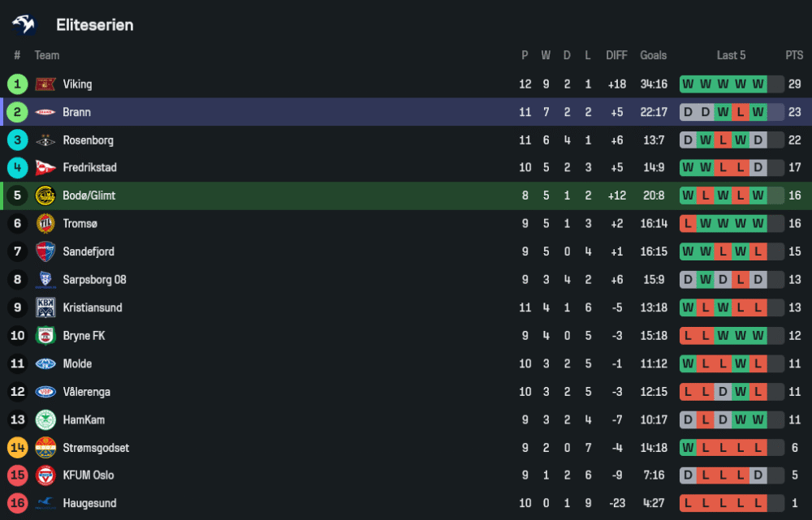Select the Bodø/Glimt yellow crest
Screen dimensions: 812x520
[x=45, y=196]
